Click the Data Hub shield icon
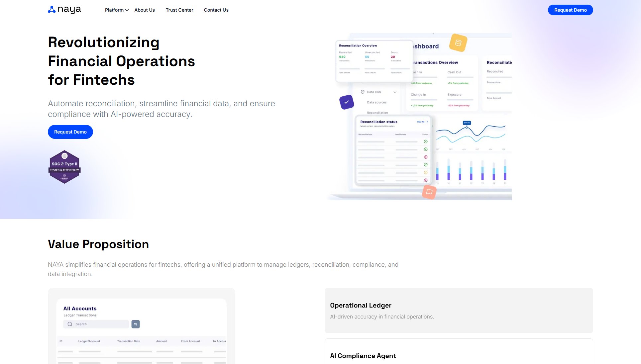The width and height of the screenshot is (641, 364). (x=363, y=92)
